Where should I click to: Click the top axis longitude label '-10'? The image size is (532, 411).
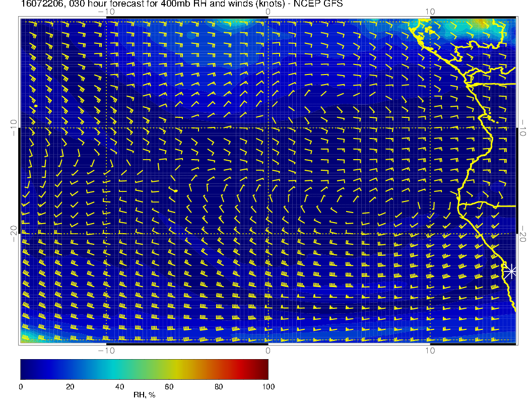[x=106, y=12]
